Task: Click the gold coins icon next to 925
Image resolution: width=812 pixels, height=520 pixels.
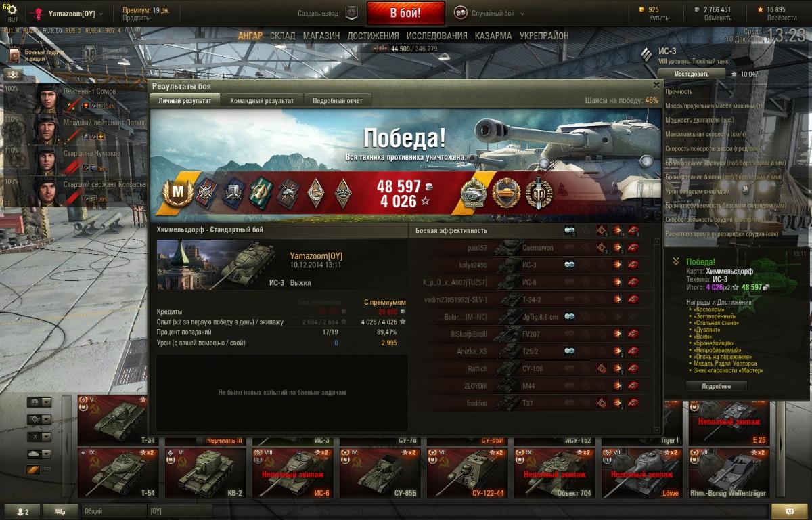Action: pos(643,9)
